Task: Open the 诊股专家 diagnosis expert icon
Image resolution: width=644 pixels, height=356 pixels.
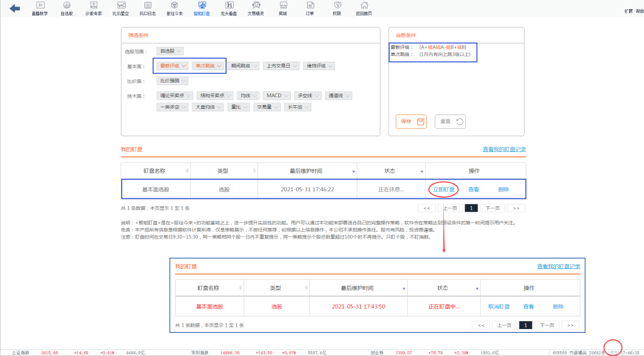Action: tap(93, 8)
